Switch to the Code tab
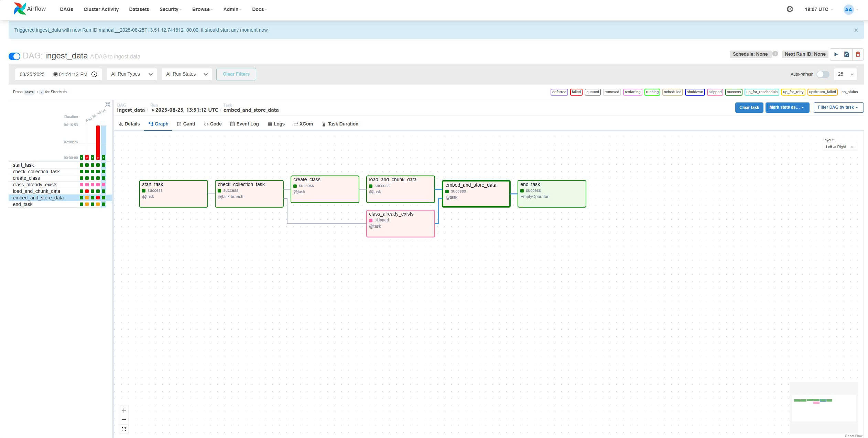 click(x=213, y=124)
